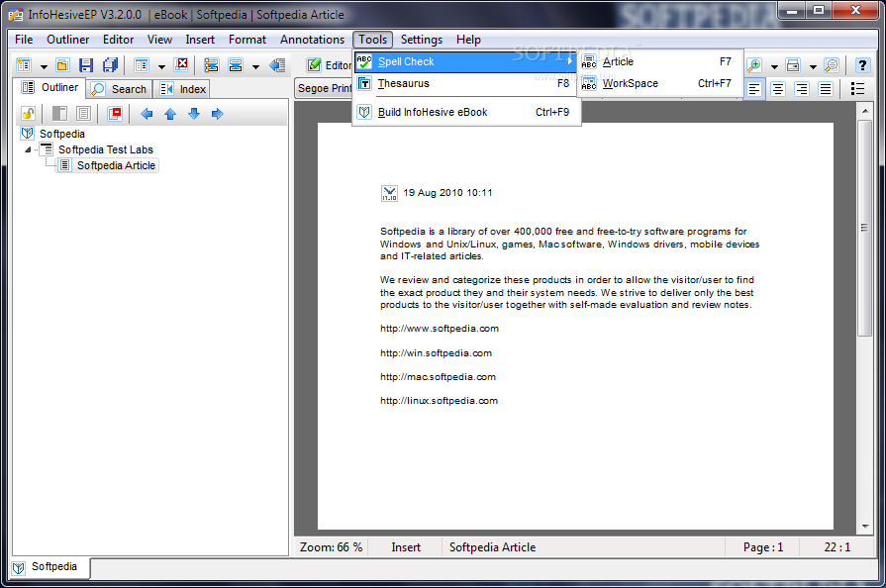Click the new article toolbar icon
The image size is (886, 588).
point(24,65)
